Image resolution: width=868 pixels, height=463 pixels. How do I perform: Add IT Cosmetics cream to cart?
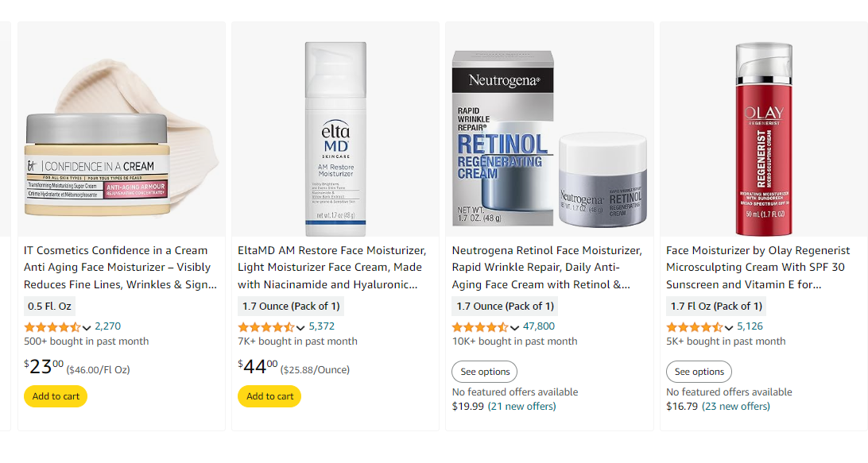click(56, 396)
